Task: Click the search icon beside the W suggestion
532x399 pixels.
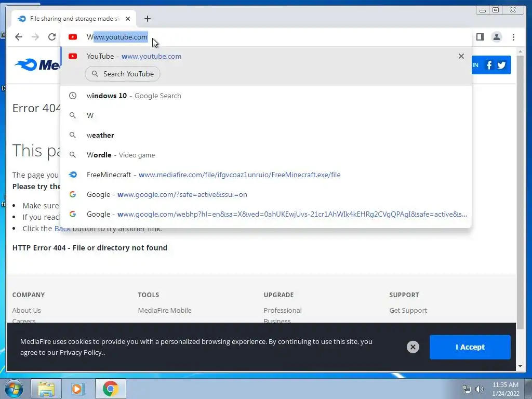Action: tap(73, 115)
